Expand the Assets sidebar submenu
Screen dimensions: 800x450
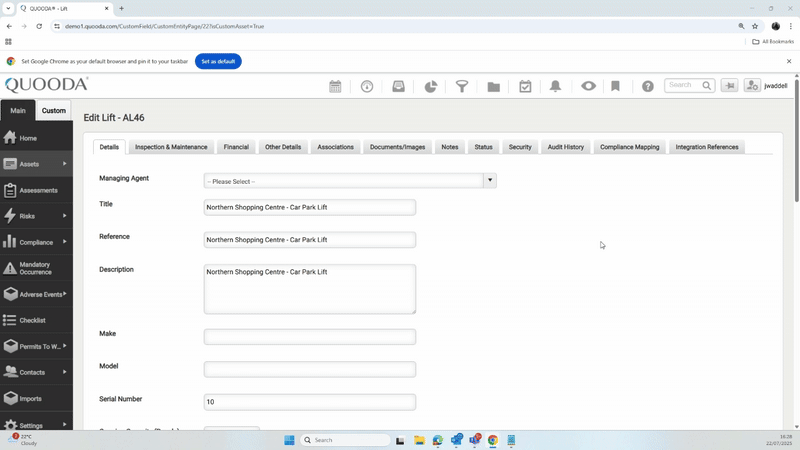64,164
